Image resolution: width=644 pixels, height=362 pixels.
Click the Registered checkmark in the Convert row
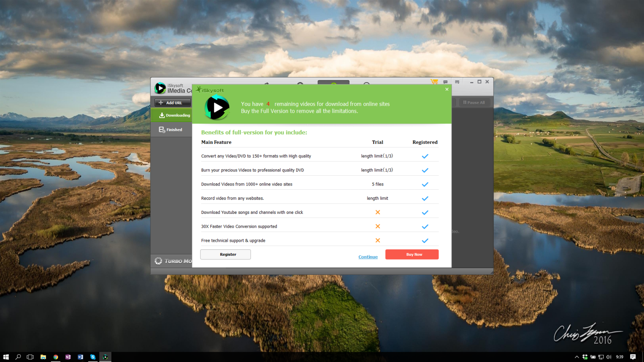pos(425,156)
